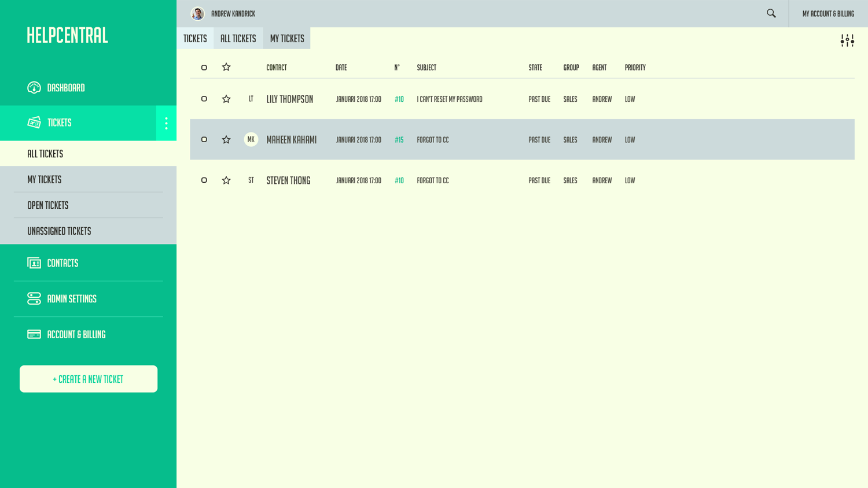The image size is (868, 488).
Task: Star the Maheen Kahami ticket
Action: 226,139
